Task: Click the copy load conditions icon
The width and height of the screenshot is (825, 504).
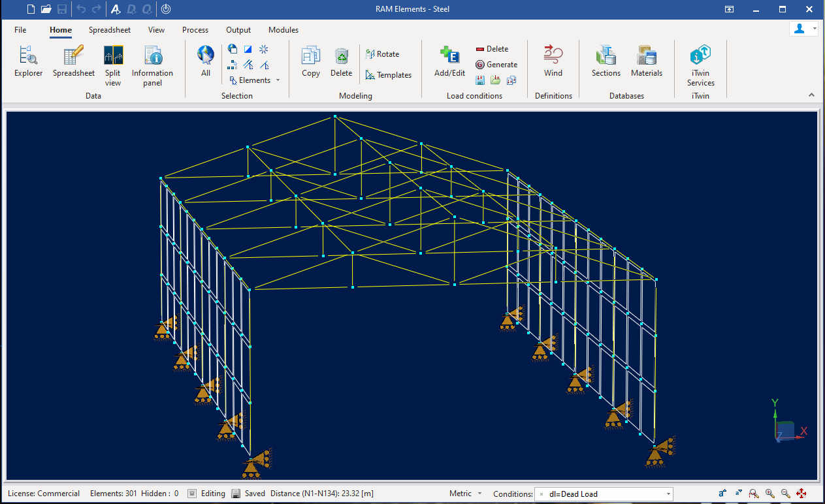Action: tap(511, 80)
